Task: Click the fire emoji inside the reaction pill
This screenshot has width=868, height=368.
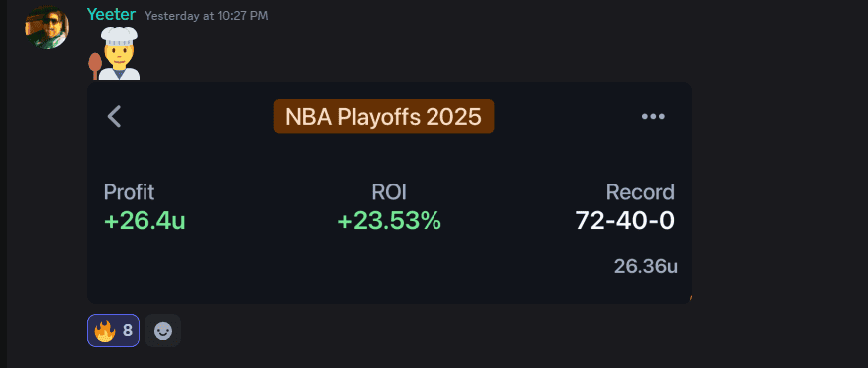Action: click(x=104, y=331)
